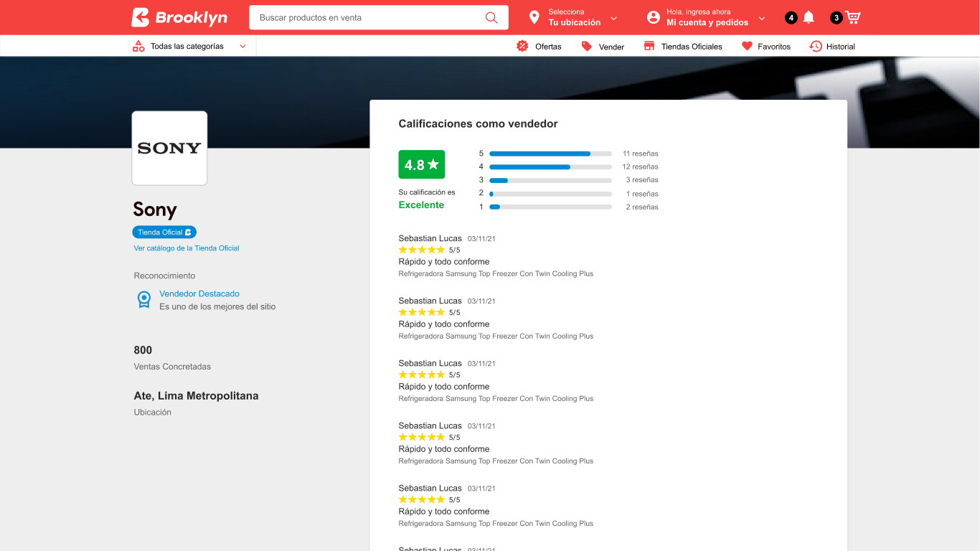
Task: Click Es uno de los mejores del sitio
Action: [217, 306]
